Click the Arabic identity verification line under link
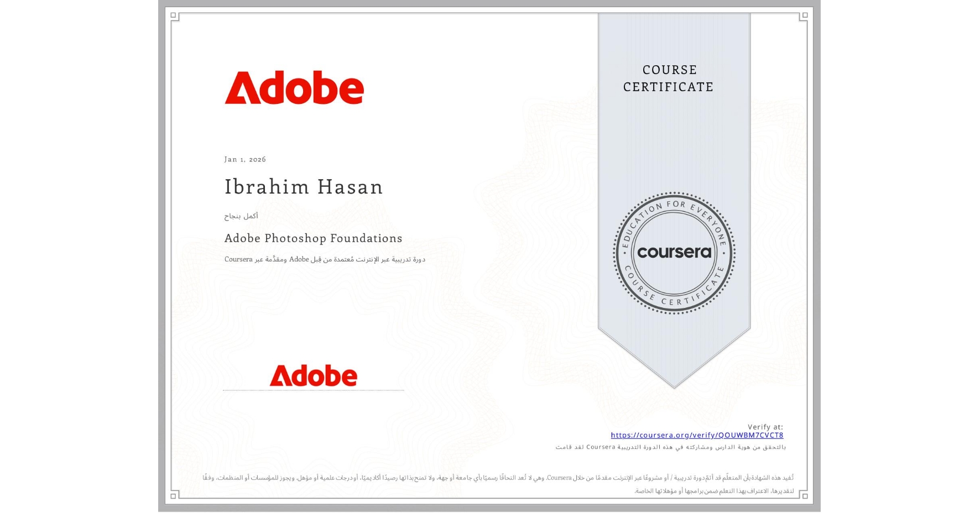This screenshot has width=980, height=513. 671,447
